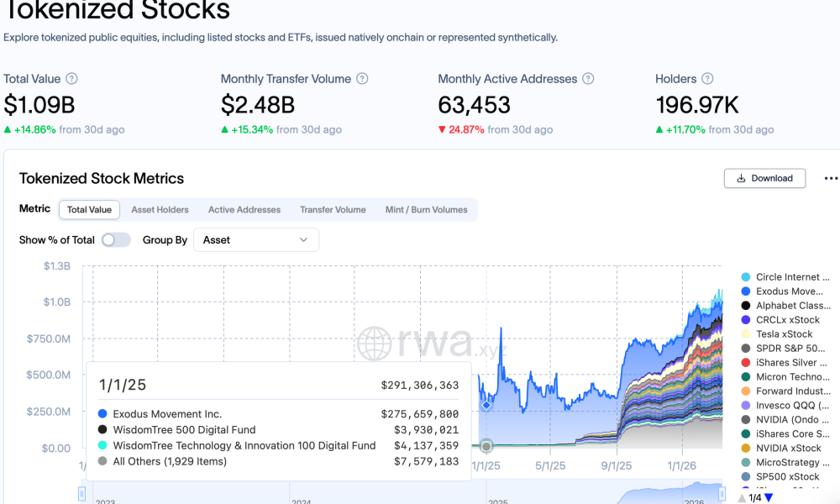The image size is (840, 504).
Task: Open the Monthly Transfer Volume info icon
Action: pos(362,79)
